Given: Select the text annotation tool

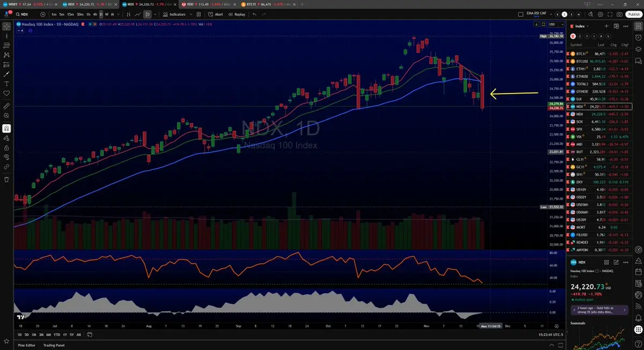Looking at the screenshot, I should tap(6, 84).
